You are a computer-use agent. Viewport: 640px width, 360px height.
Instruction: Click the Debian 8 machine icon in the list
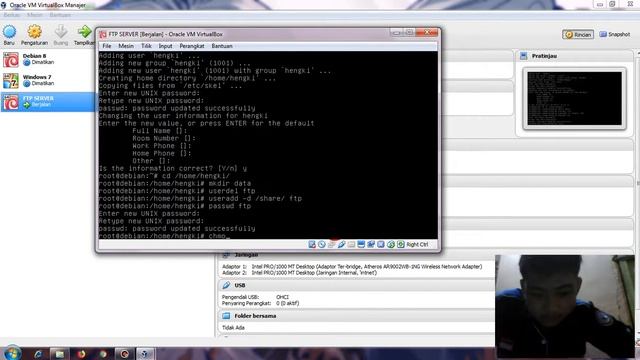click(x=11, y=60)
